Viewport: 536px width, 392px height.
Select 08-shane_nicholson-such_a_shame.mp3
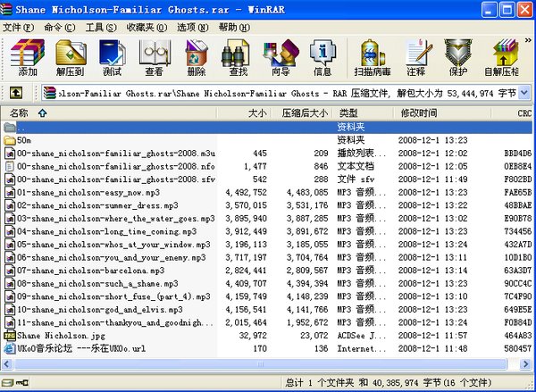point(97,284)
